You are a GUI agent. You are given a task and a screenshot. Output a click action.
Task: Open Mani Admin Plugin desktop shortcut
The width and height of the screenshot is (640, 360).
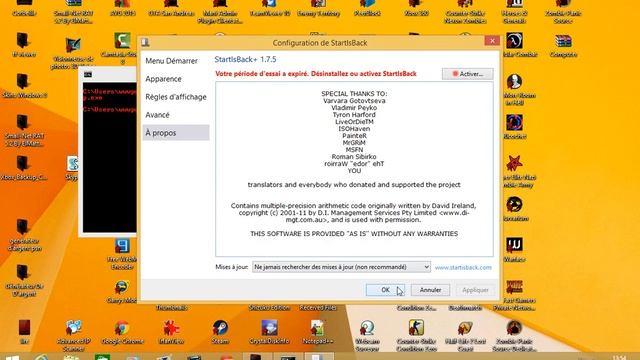[x=220, y=10]
